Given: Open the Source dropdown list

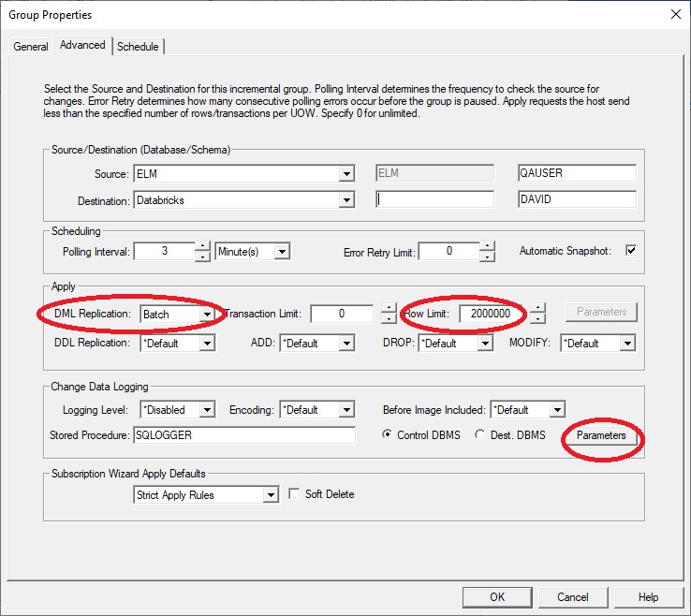Looking at the screenshot, I should 346,174.
